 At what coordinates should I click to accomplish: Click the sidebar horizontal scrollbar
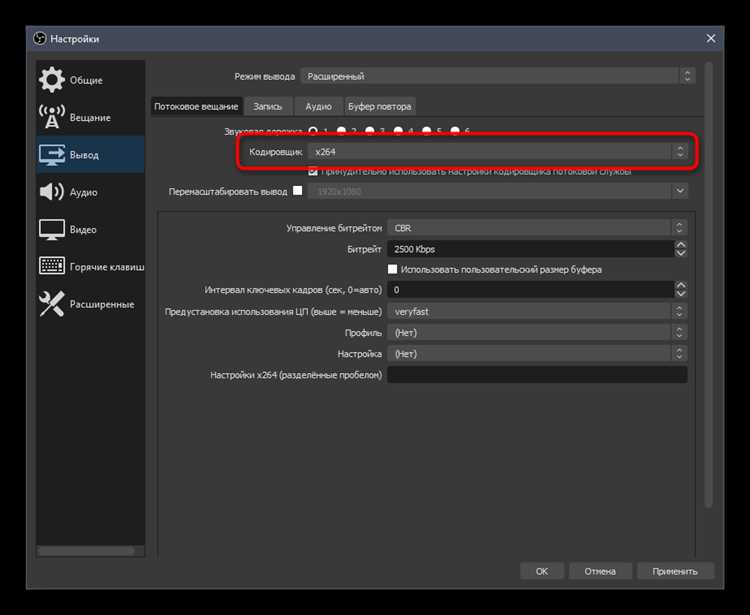[87, 551]
